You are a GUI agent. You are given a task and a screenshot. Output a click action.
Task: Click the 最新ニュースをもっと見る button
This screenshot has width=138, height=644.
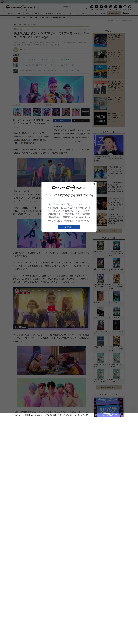(x=108, y=231)
